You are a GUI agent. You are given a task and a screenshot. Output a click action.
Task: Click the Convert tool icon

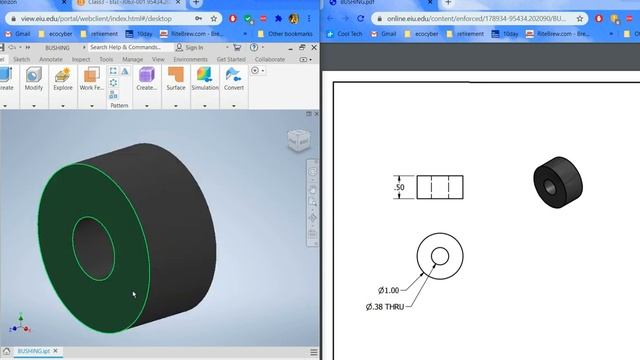click(x=233, y=76)
